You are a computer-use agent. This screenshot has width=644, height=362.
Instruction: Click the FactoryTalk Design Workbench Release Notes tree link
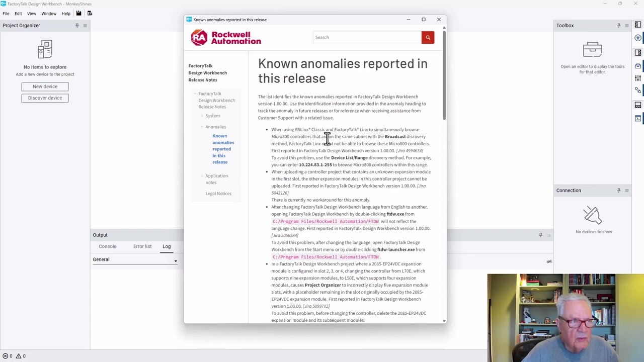coord(216,101)
